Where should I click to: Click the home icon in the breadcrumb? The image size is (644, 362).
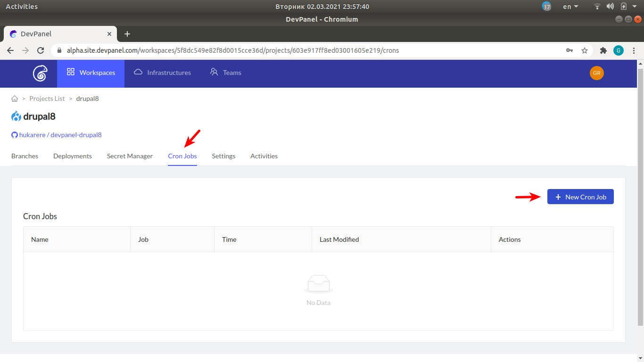pyautogui.click(x=14, y=98)
